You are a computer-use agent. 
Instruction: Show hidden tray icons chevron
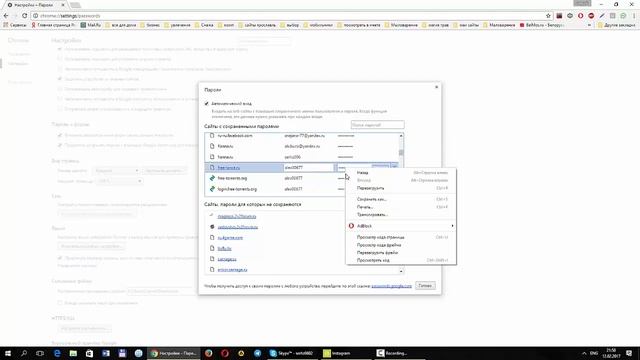coord(584,353)
